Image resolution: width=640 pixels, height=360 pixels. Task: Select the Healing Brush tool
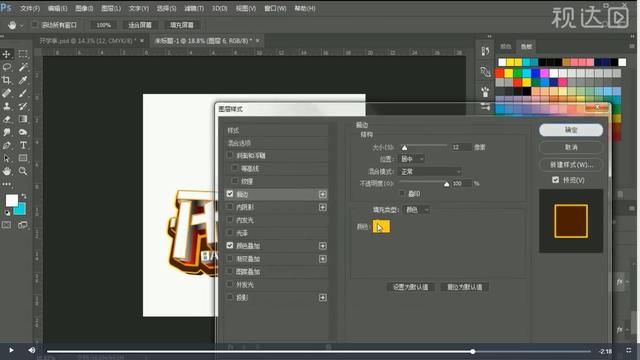click(x=7, y=93)
